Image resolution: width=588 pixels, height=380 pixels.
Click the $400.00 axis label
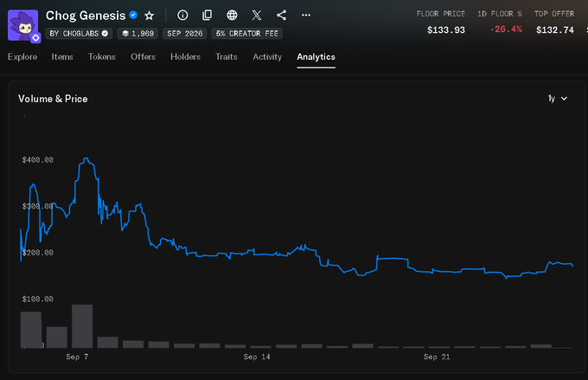tap(37, 160)
